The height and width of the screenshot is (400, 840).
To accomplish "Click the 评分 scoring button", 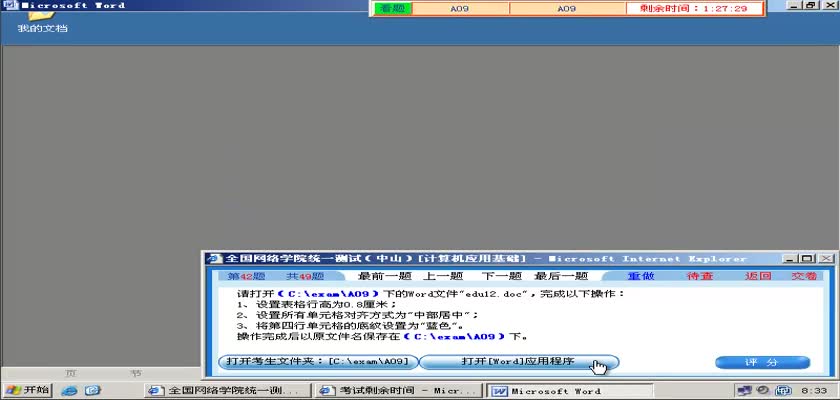I will click(x=762, y=363).
